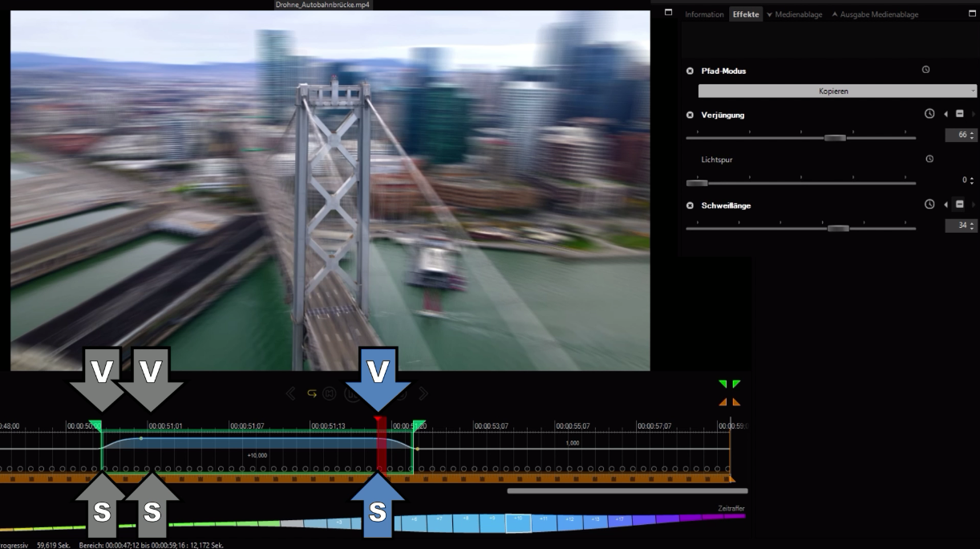
Task: Open the Kopieren path mode dropdown
Action: click(x=832, y=91)
